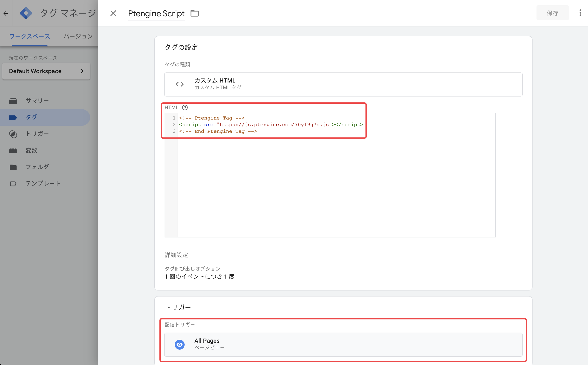Edit the Ptengine Script tag name field
This screenshot has width=588, height=365.
point(156,14)
